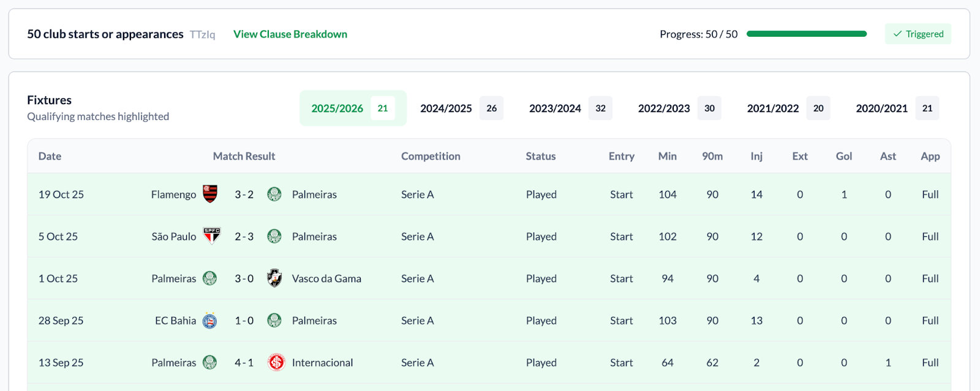Select the 2025/2026 season tab

[x=352, y=108]
